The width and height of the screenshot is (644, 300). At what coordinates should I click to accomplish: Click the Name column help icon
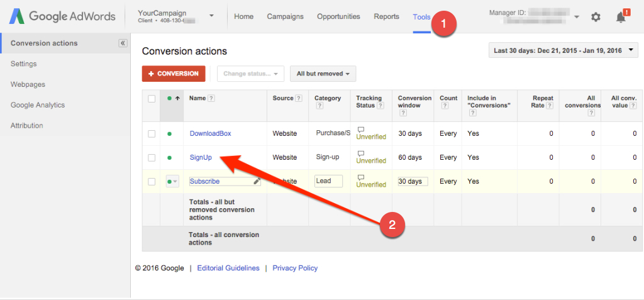click(x=211, y=98)
